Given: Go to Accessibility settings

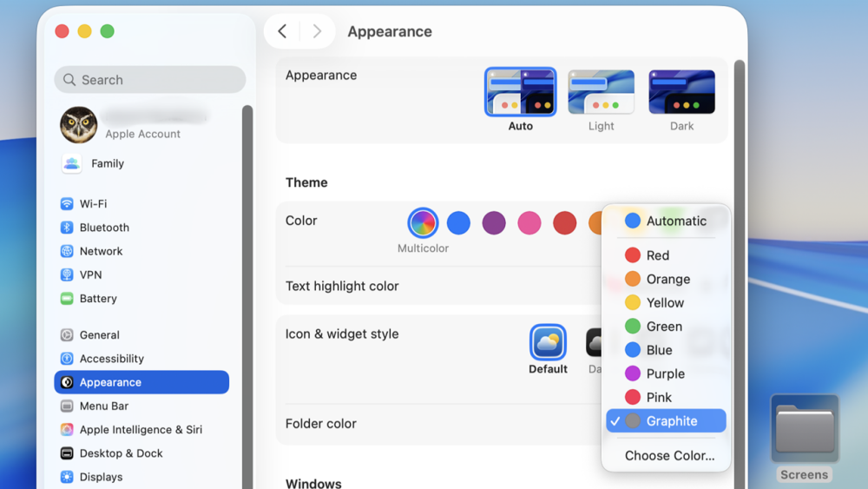Looking at the screenshot, I should pyautogui.click(x=111, y=359).
